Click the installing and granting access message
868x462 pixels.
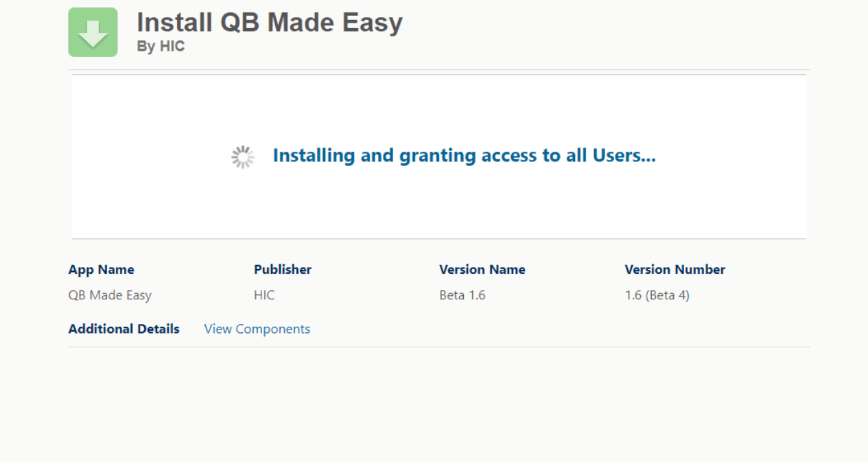(x=464, y=156)
